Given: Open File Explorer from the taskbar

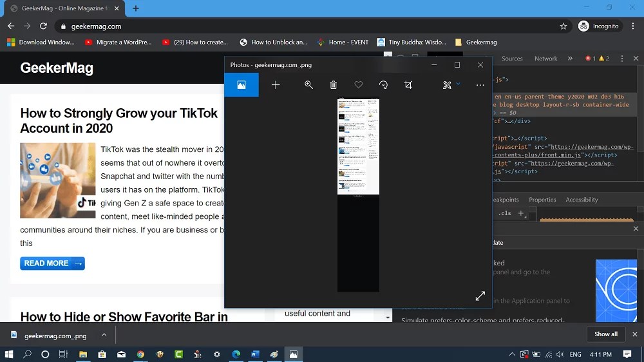Looking at the screenshot, I should click(x=83, y=354).
